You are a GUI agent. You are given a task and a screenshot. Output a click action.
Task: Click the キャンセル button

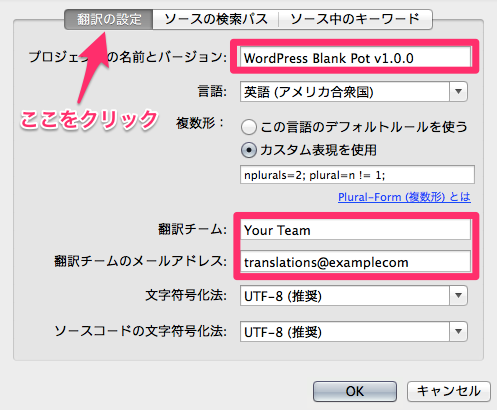(449, 391)
